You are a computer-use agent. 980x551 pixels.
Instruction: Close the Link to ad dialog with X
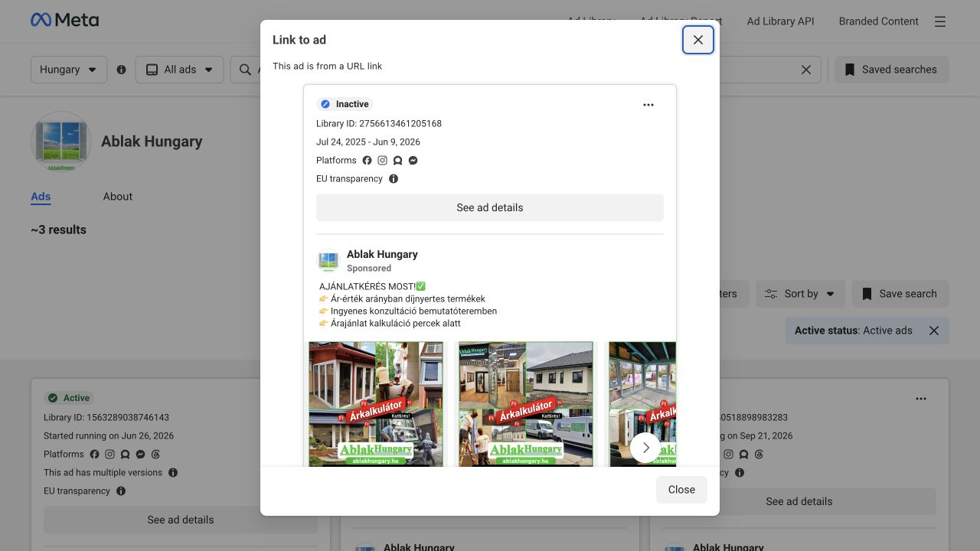pyautogui.click(x=698, y=40)
